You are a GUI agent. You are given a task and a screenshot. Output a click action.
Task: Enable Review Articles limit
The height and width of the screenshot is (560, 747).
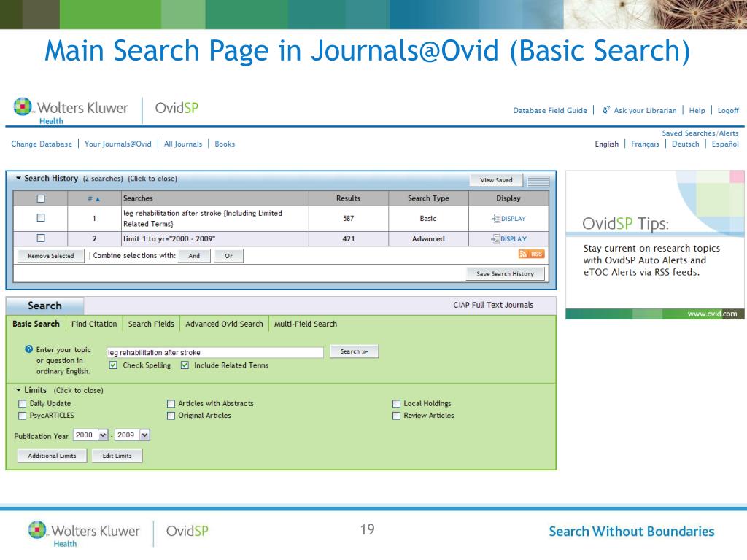(x=396, y=416)
